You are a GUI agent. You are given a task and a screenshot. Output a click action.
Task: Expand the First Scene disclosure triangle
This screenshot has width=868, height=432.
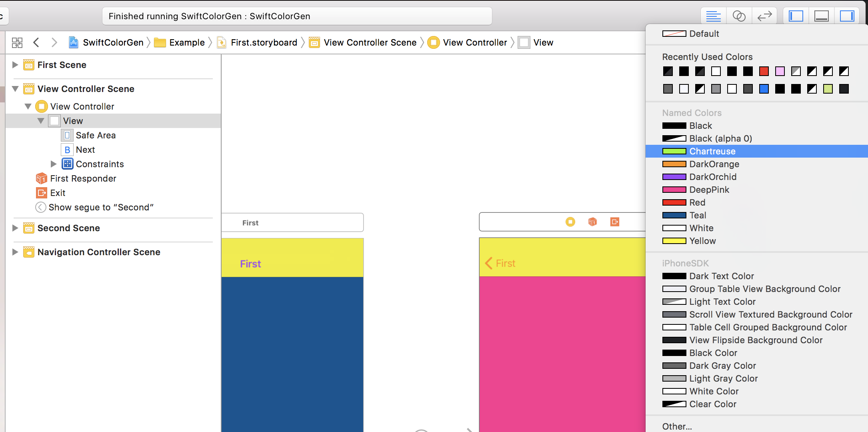15,65
